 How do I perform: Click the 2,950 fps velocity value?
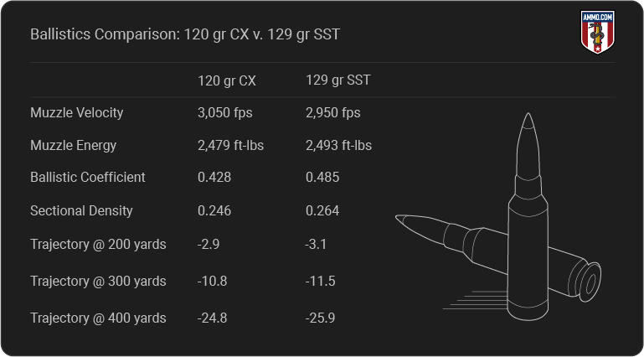333,112
